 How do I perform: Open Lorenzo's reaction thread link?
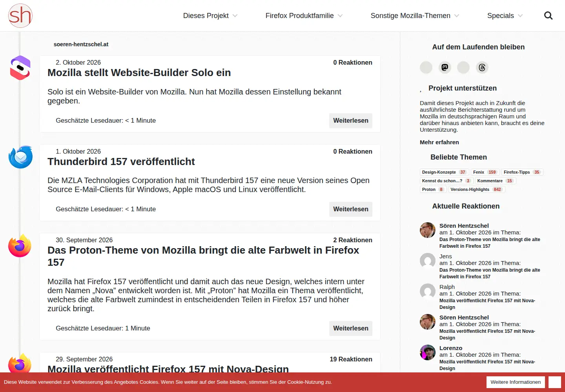point(487,365)
